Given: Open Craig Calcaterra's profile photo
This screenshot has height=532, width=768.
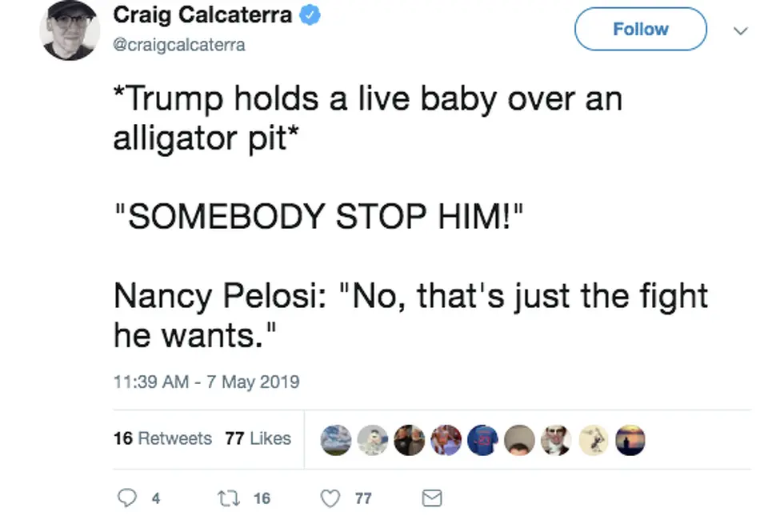Looking at the screenshot, I should pos(70,30).
